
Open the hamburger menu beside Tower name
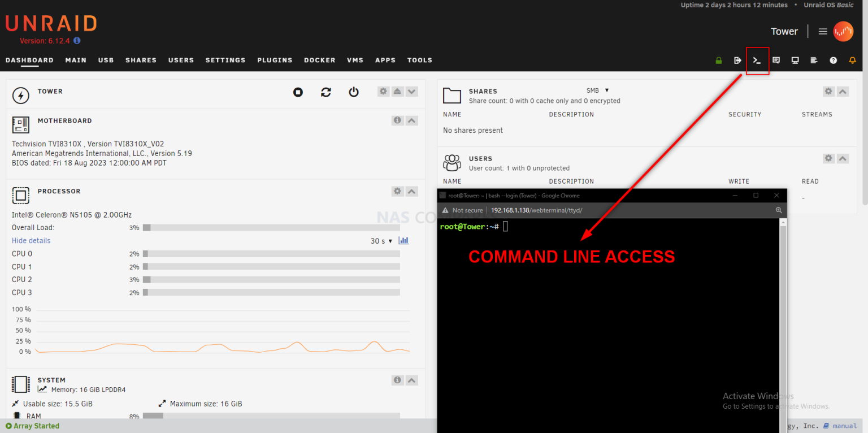tap(823, 32)
